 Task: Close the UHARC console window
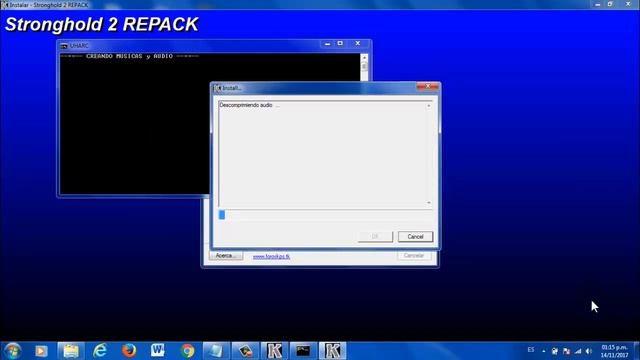[358, 43]
